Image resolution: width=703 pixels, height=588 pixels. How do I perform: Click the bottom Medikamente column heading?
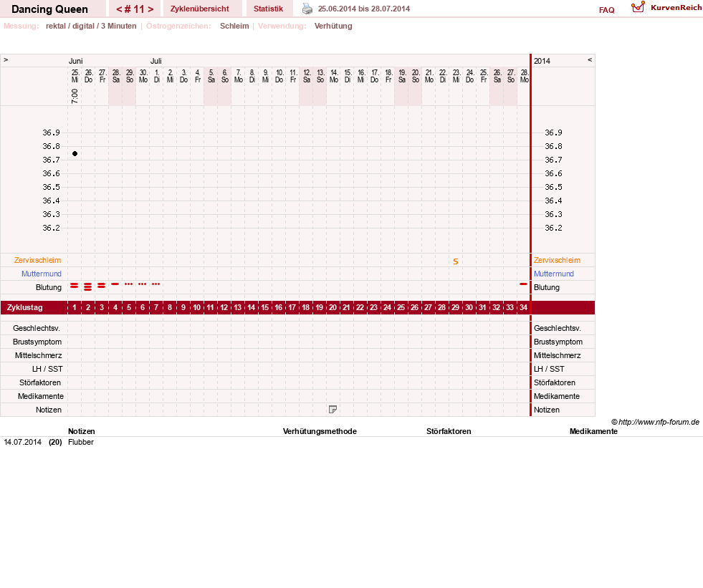pos(593,432)
